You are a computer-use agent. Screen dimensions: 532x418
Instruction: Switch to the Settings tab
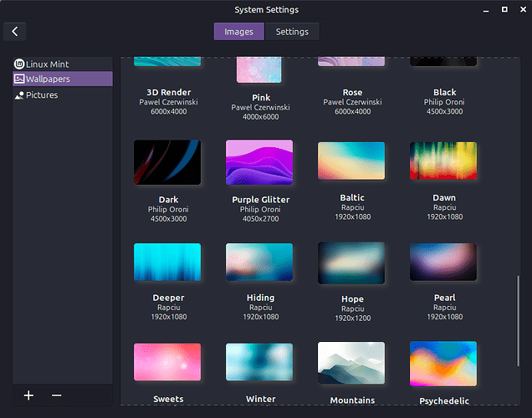tap(292, 32)
